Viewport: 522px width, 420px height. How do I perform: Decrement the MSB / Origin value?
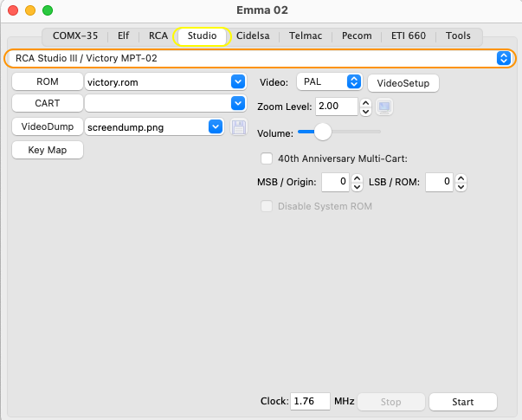pyautogui.click(x=357, y=187)
